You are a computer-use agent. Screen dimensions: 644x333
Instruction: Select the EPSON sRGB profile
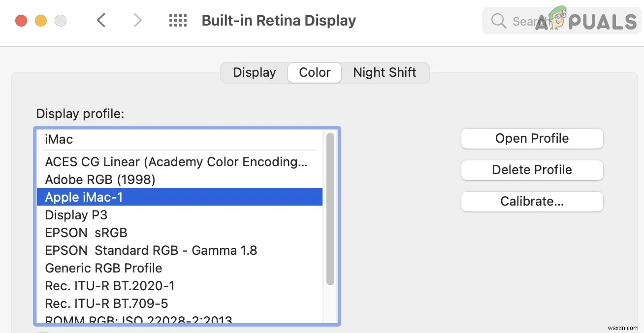tap(86, 233)
